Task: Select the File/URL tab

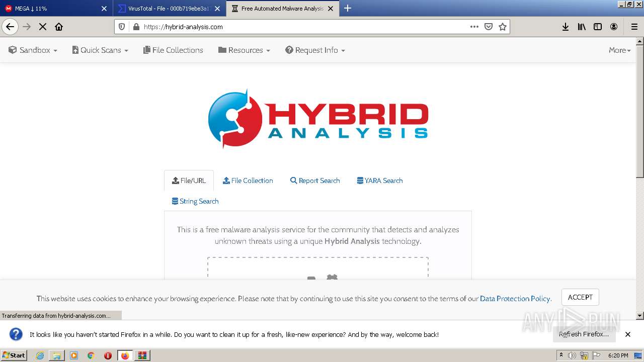Action: [189, 180]
